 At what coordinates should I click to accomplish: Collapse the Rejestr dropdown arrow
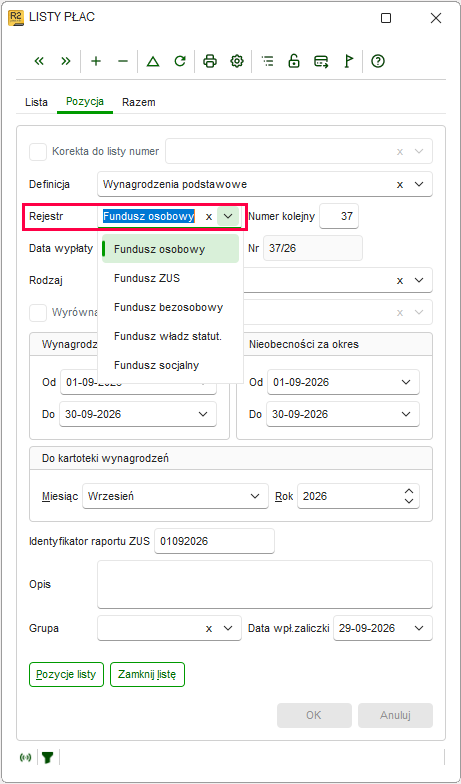pyautogui.click(x=228, y=216)
